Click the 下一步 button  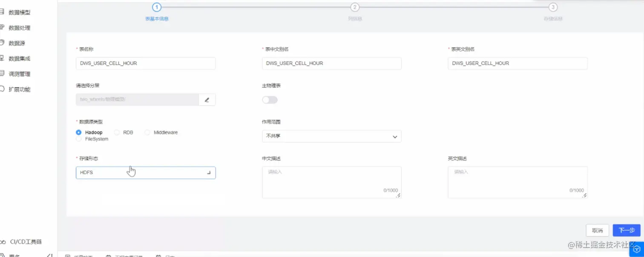coord(627,231)
